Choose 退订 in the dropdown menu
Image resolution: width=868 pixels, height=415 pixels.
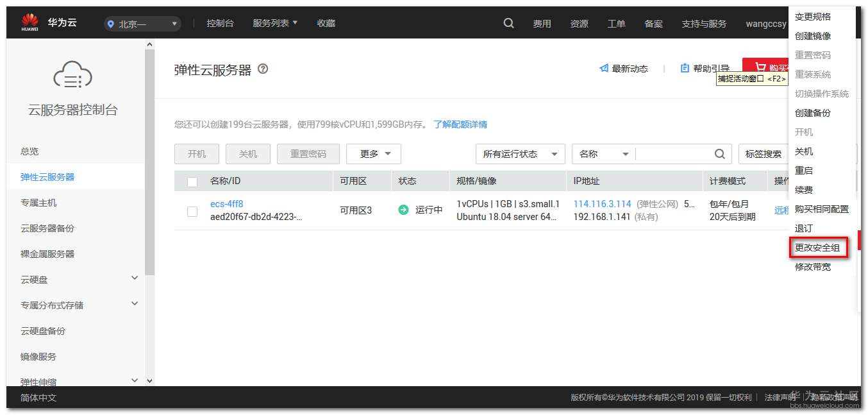point(804,228)
